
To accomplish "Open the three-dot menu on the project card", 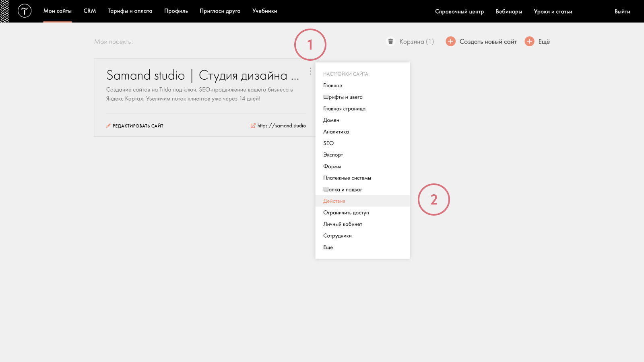I will pos(310,71).
